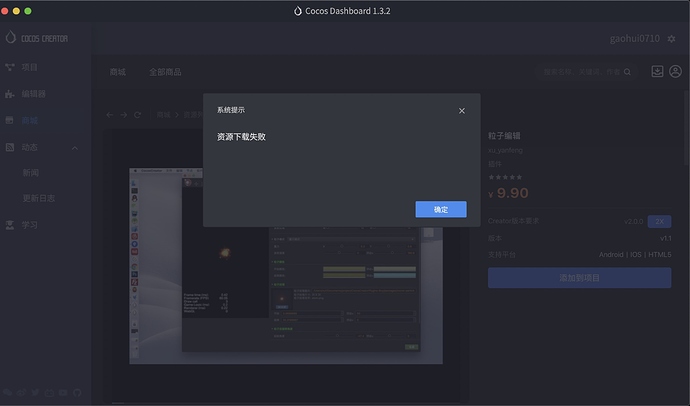Open 更新日志 under 动态
Screen dimensions: 690x406
click(x=39, y=198)
